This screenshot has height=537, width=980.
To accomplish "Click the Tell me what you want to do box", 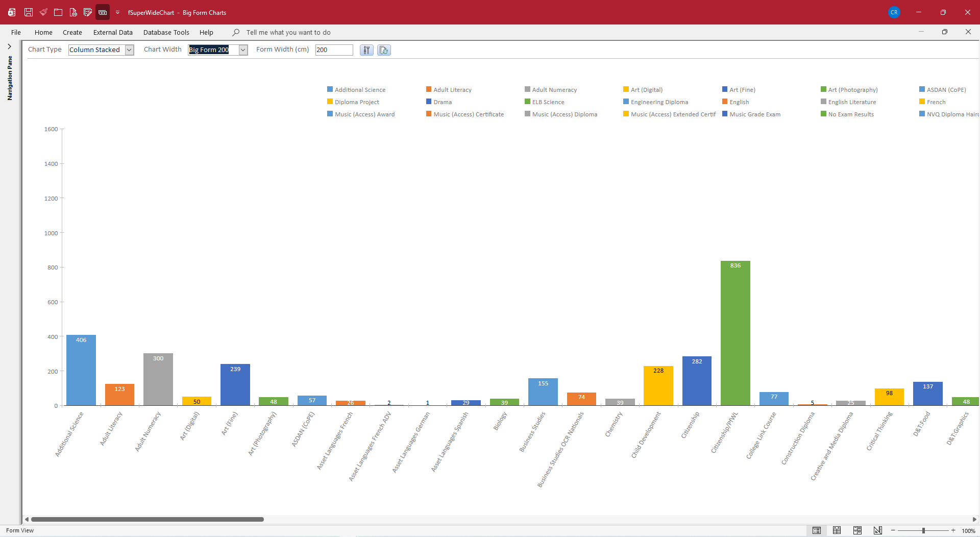I will point(288,32).
